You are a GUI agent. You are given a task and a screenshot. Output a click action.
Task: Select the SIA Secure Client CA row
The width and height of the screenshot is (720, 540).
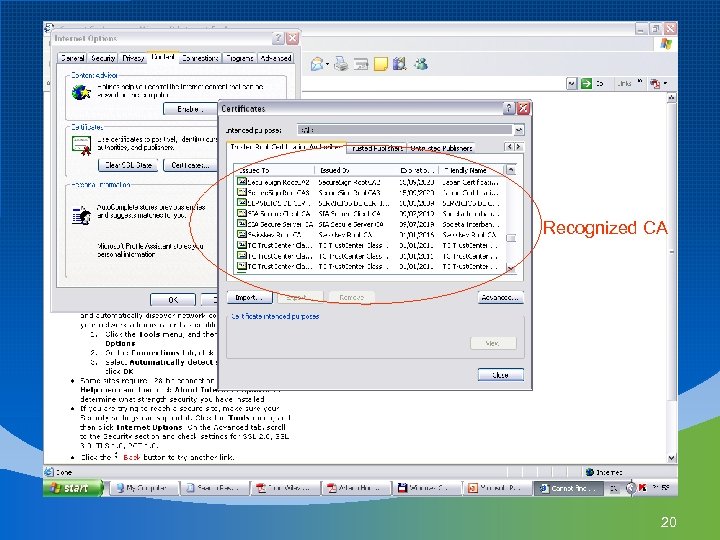[x=370, y=214]
